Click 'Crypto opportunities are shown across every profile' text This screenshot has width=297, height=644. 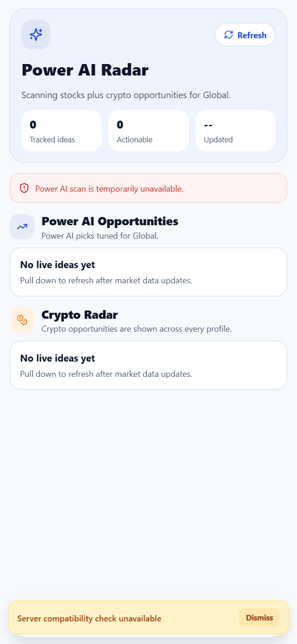pyautogui.click(x=136, y=329)
